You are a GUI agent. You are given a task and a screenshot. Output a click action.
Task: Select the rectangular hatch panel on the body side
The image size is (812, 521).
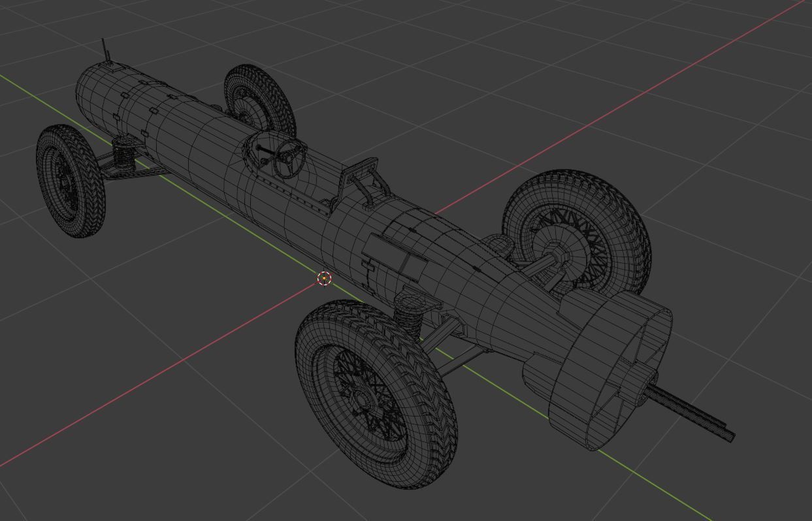click(396, 256)
